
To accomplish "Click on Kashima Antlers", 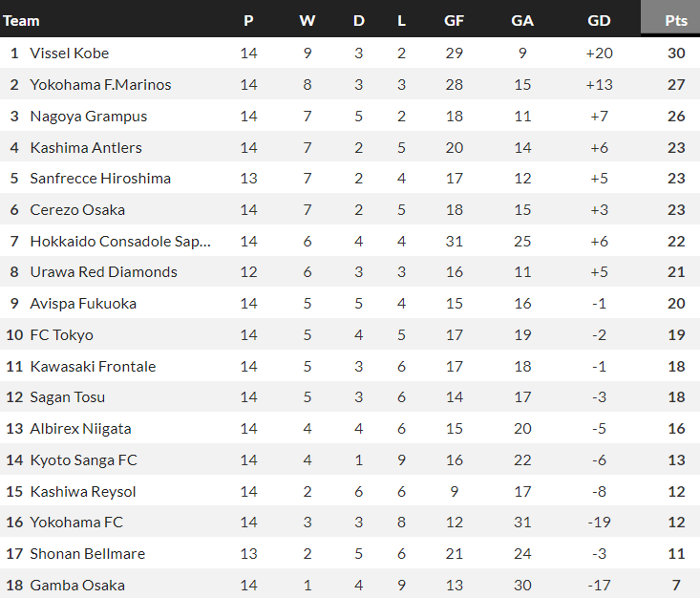I will point(86,148).
